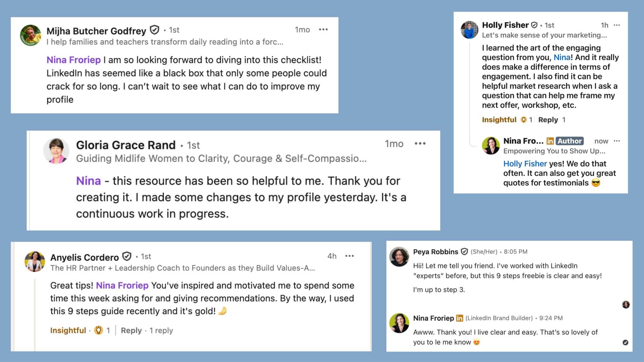Toggle the Insightful reaction under Holly Fisher's comment

click(499, 120)
